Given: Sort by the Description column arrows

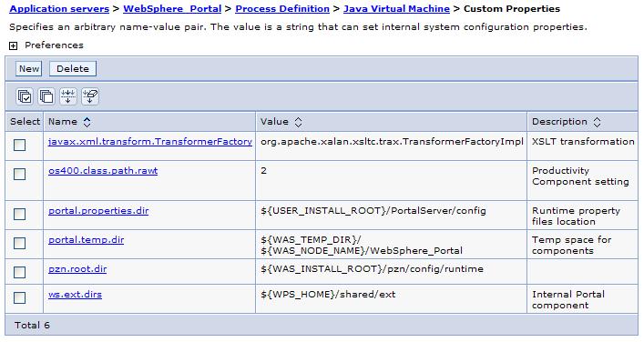Looking at the screenshot, I should pos(598,122).
